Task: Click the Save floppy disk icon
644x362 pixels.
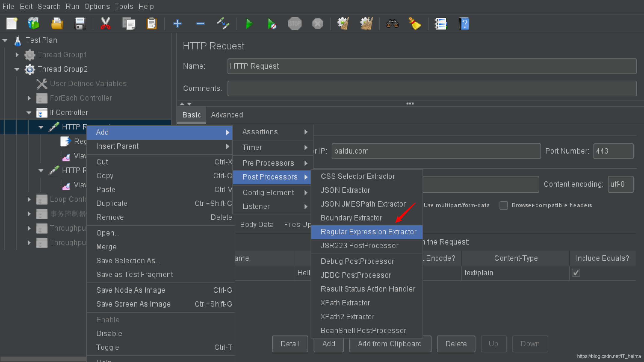Action: coord(80,23)
